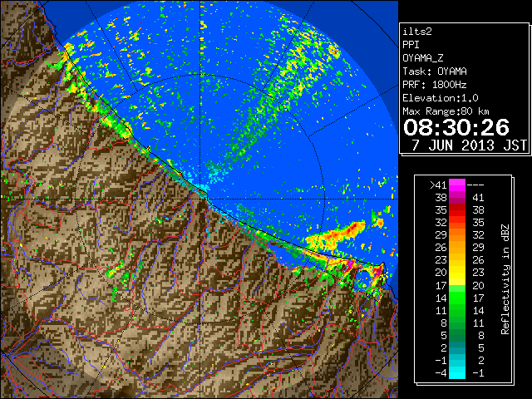The width and height of the screenshot is (532, 399).
Task: Select the 'Task: OYAMA' line
Action: 435,71
